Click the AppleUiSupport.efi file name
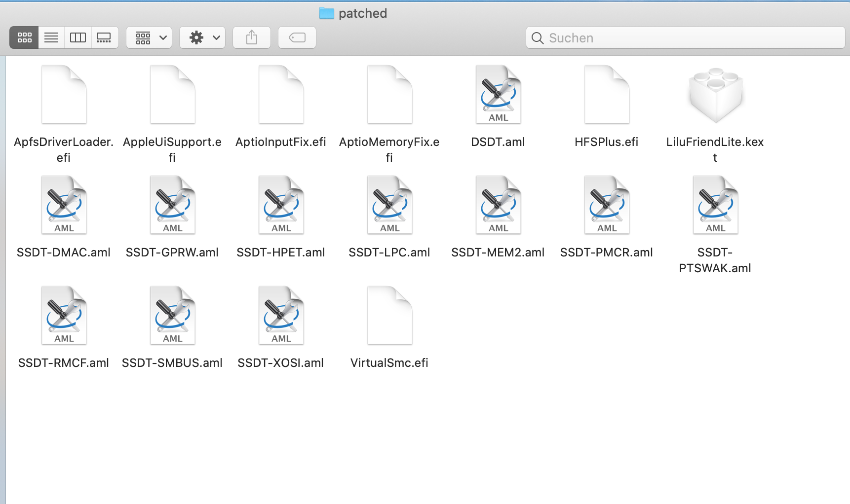Screen dimensions: 850x504 click(x=172, y=150)
